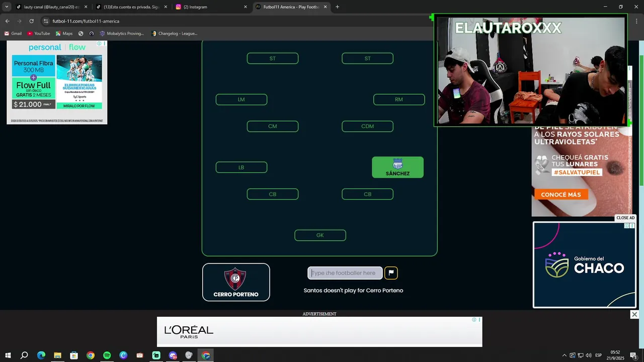Viewport: 644px width, 362px height.
Task: Open the globe icon bookmark
Action: pos(81,34)
